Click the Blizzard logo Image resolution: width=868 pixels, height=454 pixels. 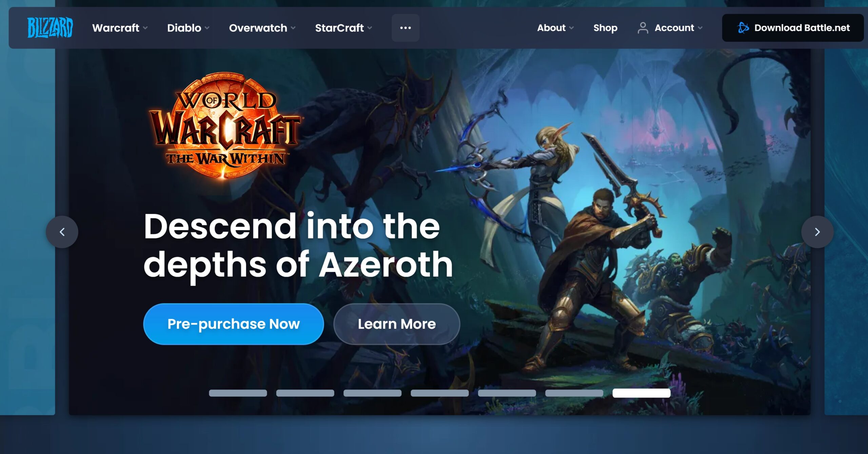50,27
